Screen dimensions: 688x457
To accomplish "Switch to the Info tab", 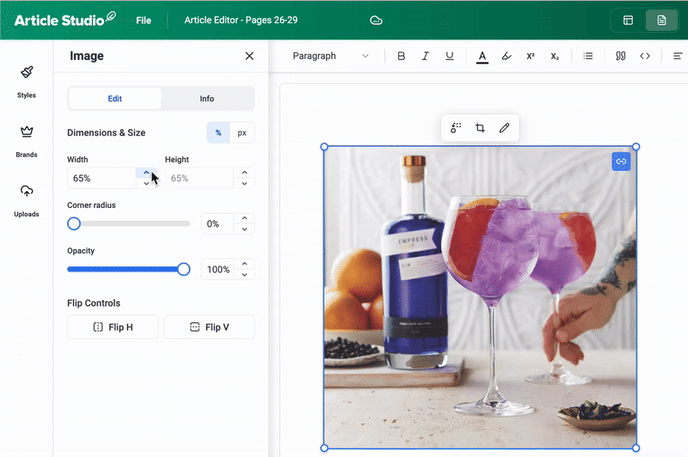I will click(x=207, y=99).
